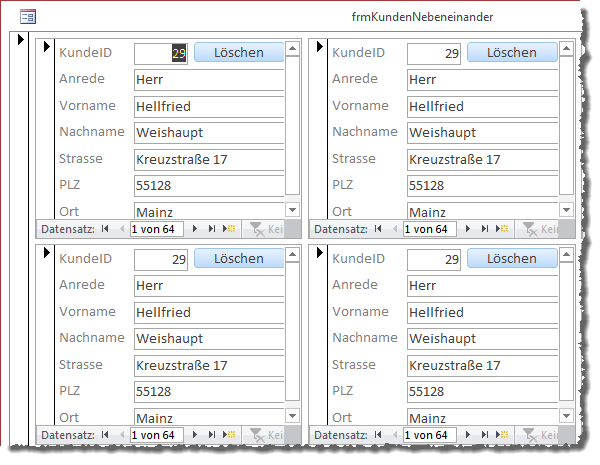Go to last record in bottom-left subform
This screenshot has width=600, height=465.
point(211,435)
